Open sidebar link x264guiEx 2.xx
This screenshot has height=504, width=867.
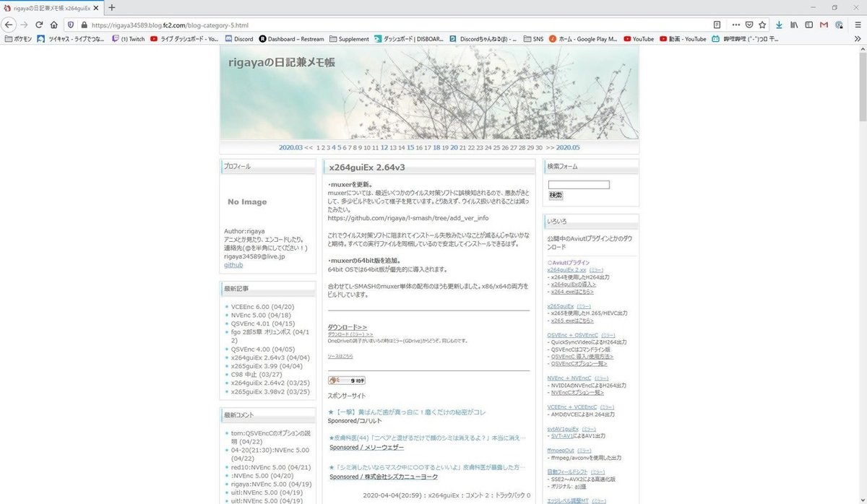click(567, 269)
